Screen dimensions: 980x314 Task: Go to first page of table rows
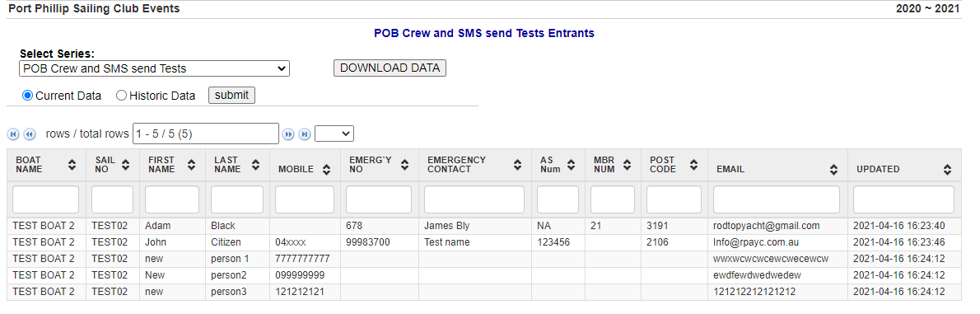coord(13,134)
